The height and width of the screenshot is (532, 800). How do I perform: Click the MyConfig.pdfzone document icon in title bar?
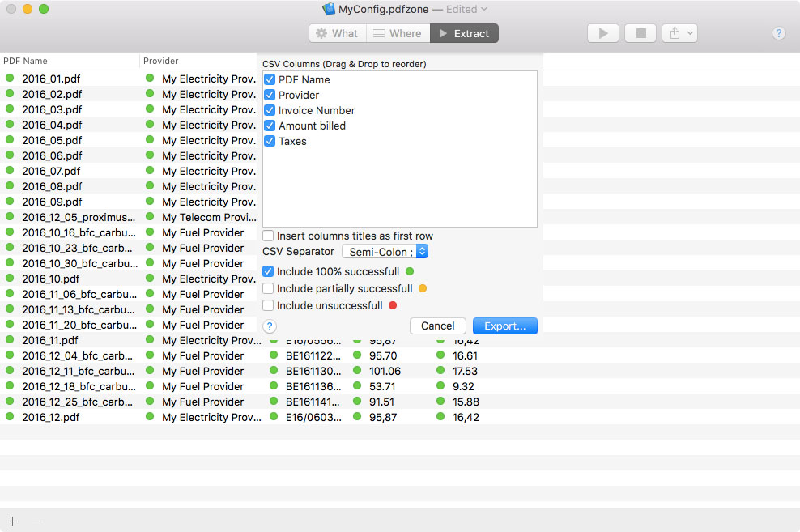point(329,9)
